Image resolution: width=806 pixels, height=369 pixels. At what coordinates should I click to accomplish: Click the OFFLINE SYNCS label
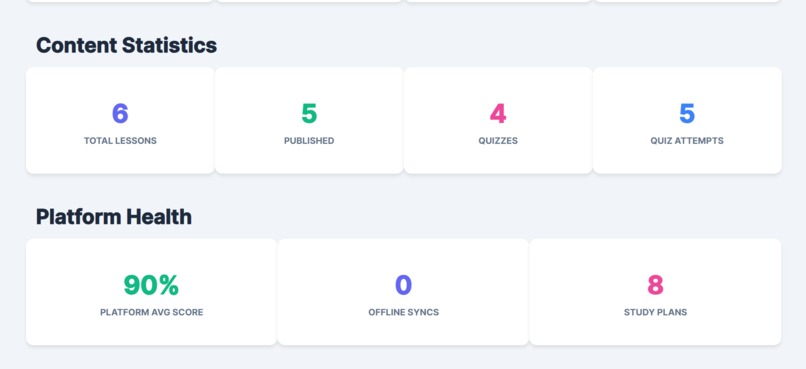point(404,312)
